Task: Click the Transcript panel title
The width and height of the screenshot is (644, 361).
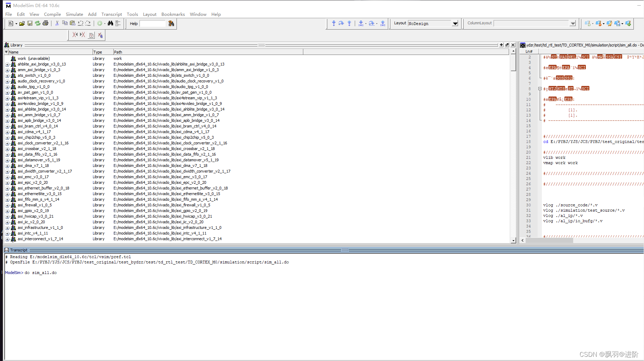Action: coord(19,250)
